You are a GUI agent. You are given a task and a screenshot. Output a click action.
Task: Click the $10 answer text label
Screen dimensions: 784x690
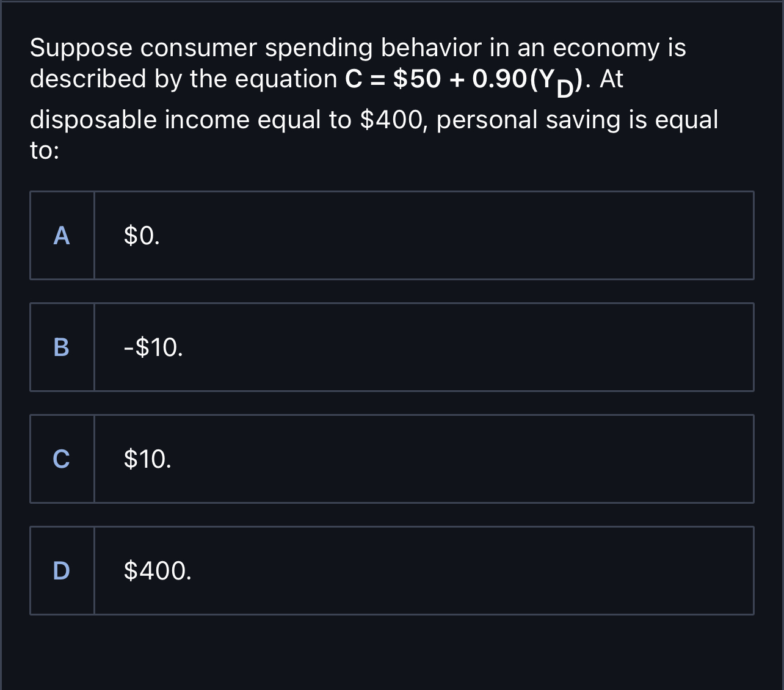click(x=147, y=459)
